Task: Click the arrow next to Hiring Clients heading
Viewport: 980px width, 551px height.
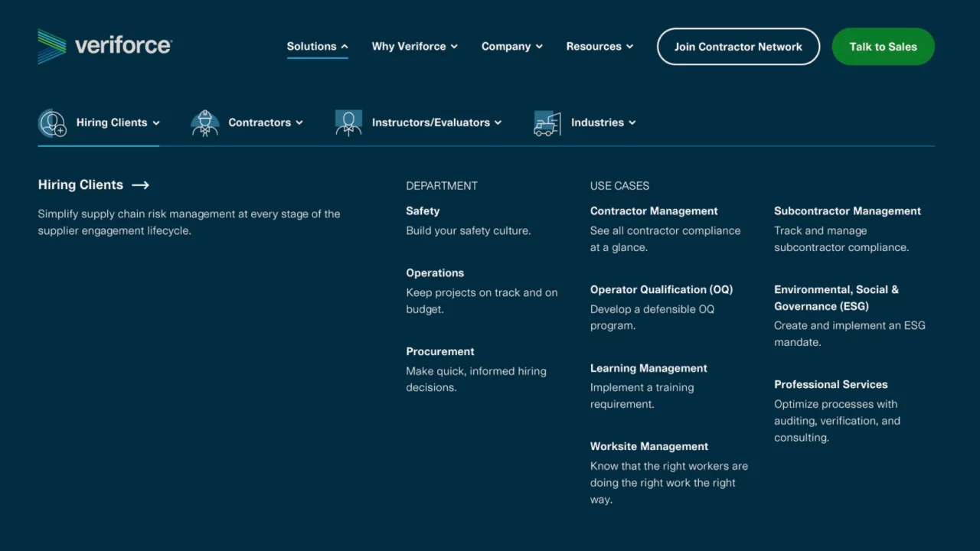Action: coord(140,185)
